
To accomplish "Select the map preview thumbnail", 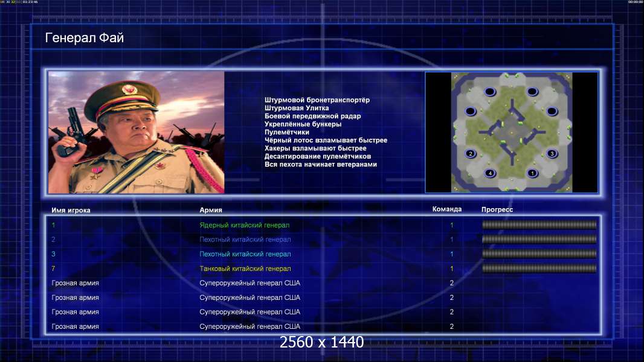I will 511,132.
